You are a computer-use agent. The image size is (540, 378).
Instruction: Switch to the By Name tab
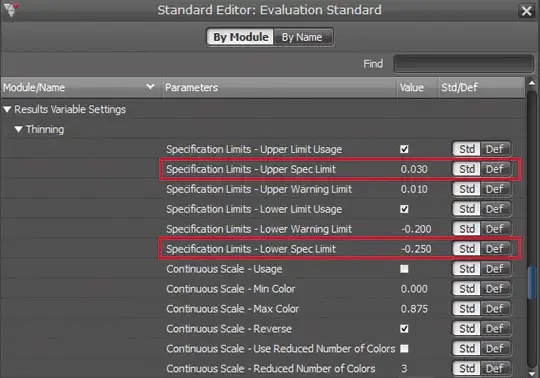[303, 37]
